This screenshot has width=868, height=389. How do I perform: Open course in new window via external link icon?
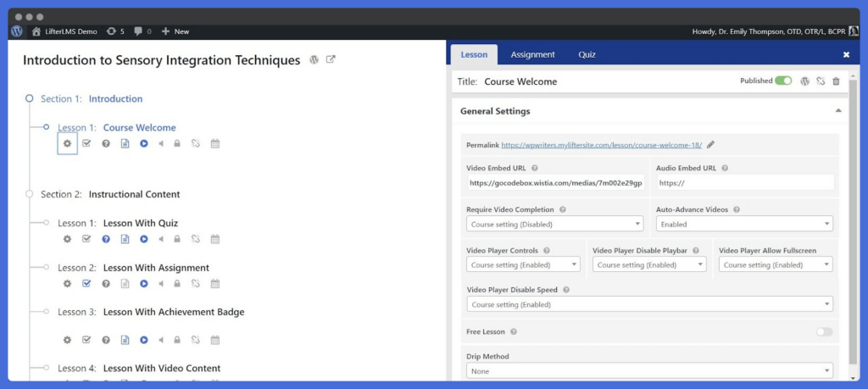tap(331, 60)
